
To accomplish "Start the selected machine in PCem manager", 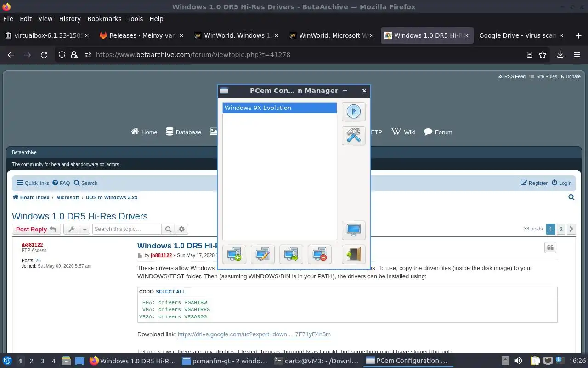I will (353, 111).
